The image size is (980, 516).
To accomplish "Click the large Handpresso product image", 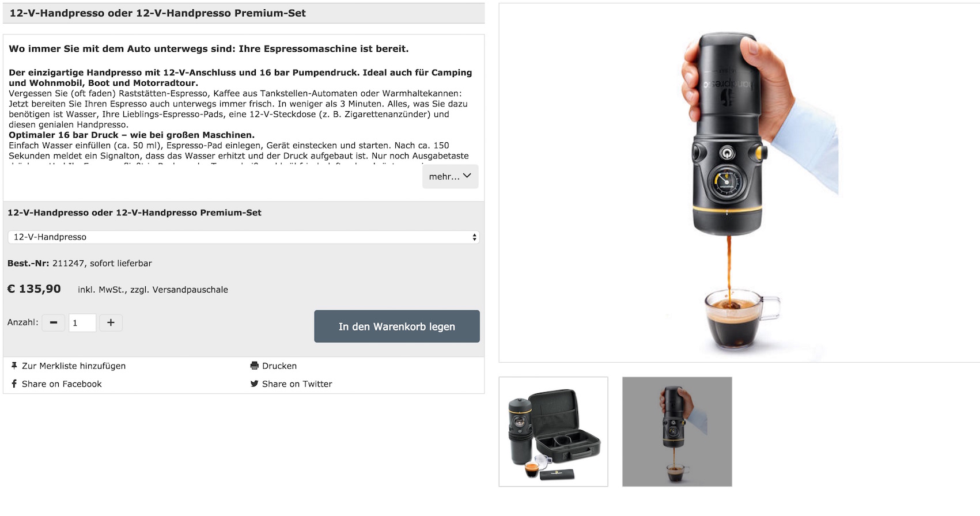I will [x=739, y=183].
